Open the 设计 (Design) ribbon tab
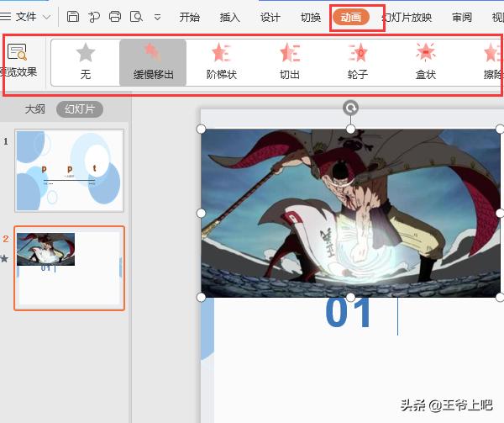 pyautogui.click(x=270, y=17)
